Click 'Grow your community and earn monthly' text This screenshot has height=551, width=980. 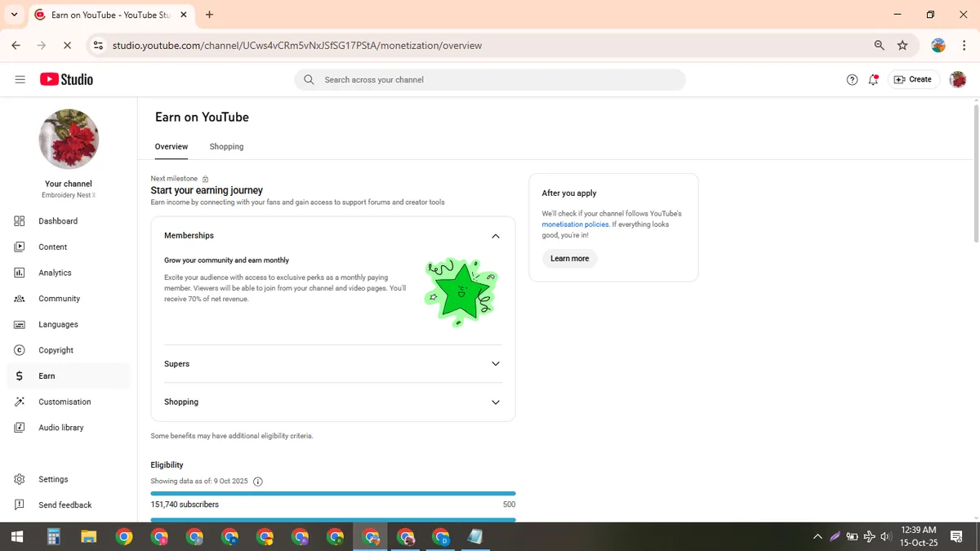click(227, 260)
